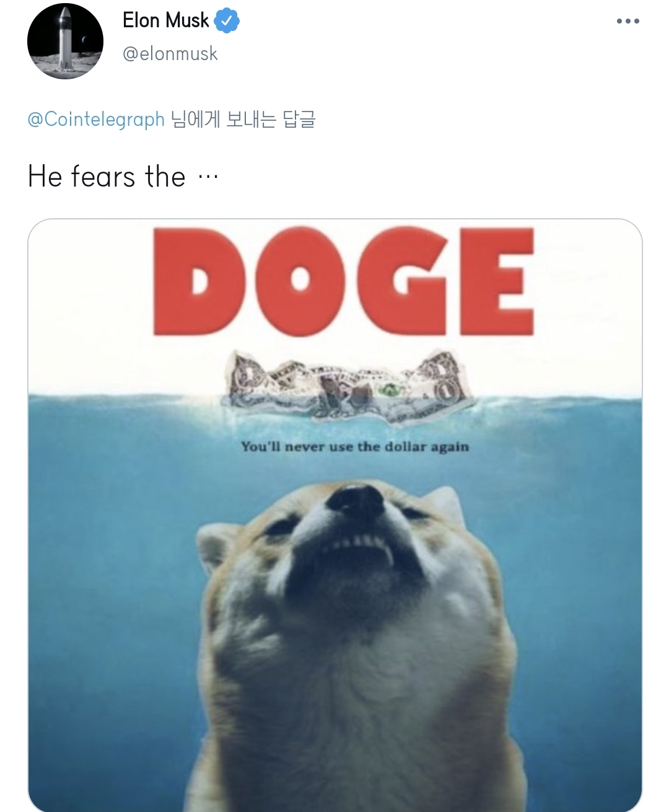
Task: Open the @Cointelegraph mention link
Action: (x=96, y=118)
